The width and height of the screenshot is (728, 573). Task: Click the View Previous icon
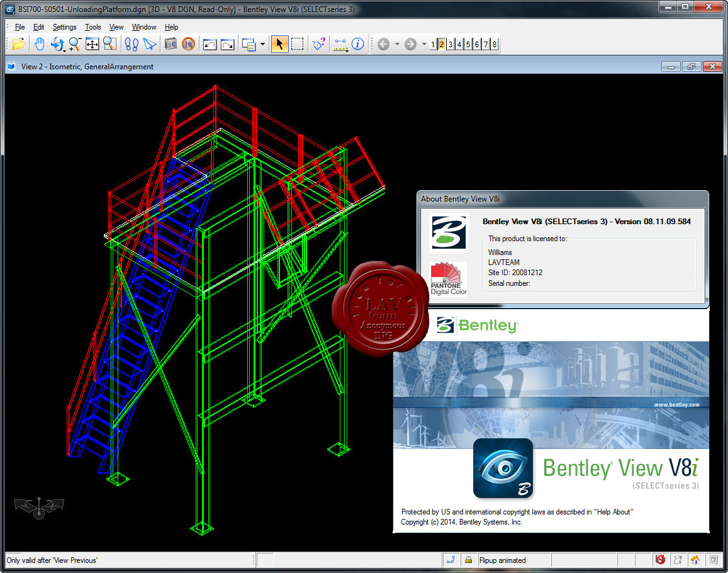[210, 45]
